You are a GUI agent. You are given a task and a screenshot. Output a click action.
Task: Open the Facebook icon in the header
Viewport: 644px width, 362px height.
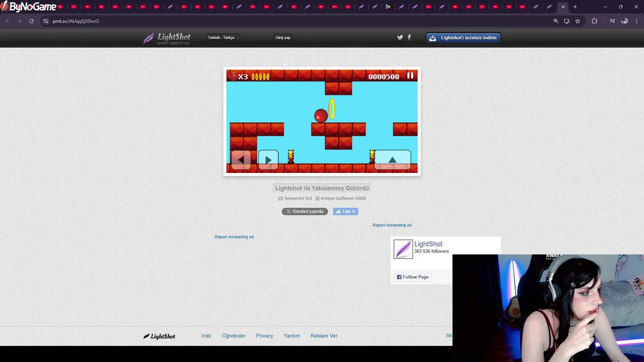(x=409, y=37)
